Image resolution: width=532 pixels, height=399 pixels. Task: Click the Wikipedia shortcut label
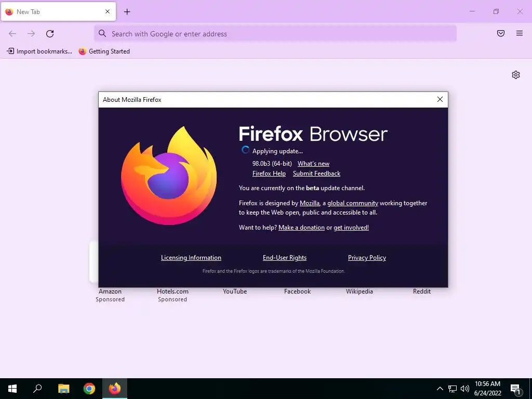tap(360, 291)
